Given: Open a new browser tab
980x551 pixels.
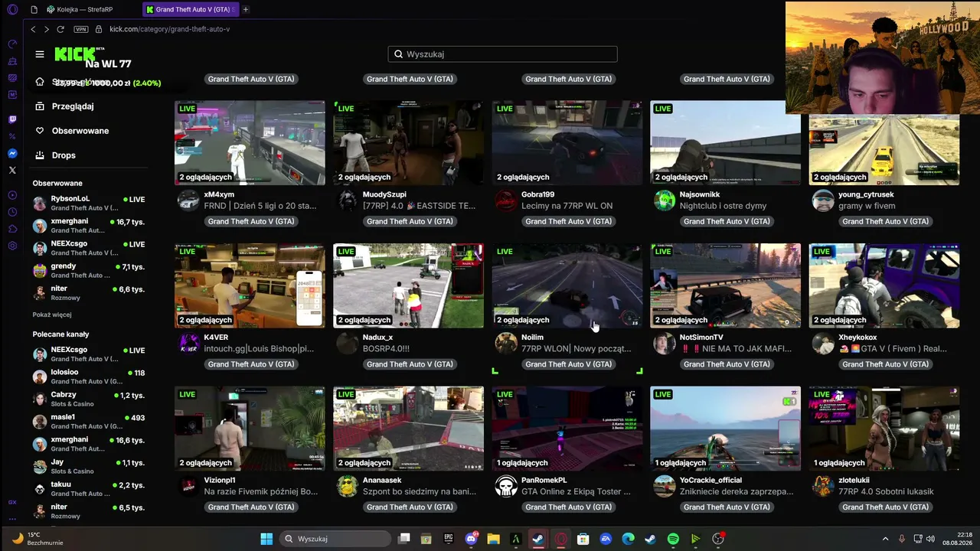Looking at the screenshot, I should click(246, 9).
